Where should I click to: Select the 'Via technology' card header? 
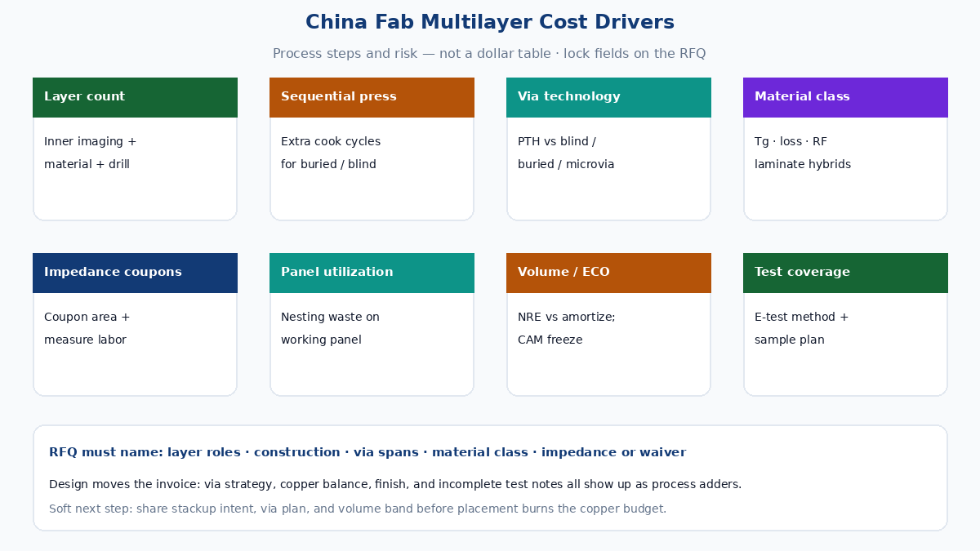(608, 97)
